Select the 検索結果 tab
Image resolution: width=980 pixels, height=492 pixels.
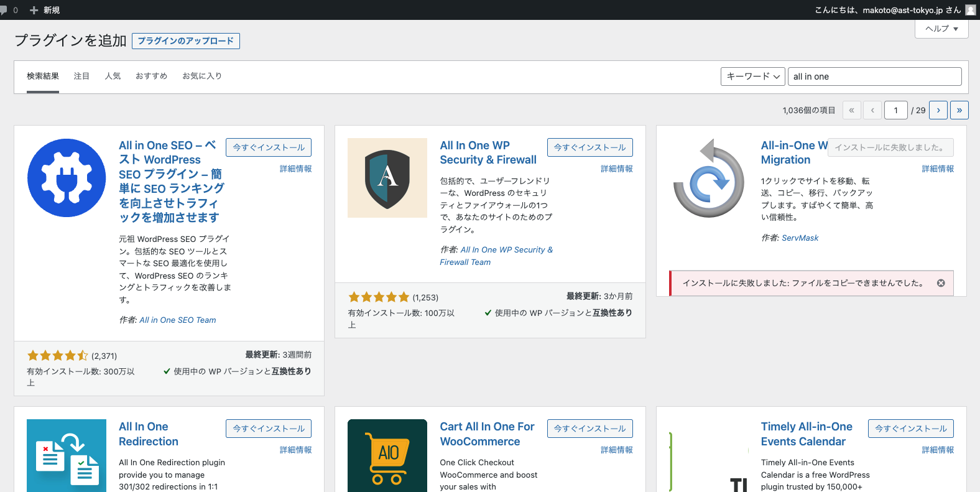43,76
